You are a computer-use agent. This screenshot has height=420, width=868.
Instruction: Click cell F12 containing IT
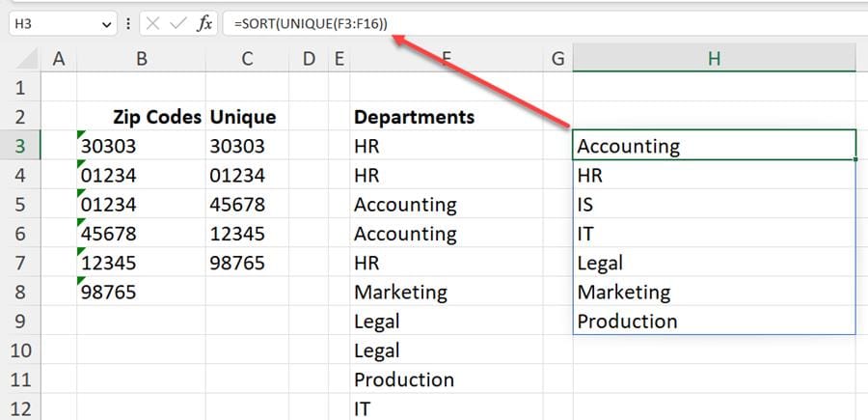447,407
